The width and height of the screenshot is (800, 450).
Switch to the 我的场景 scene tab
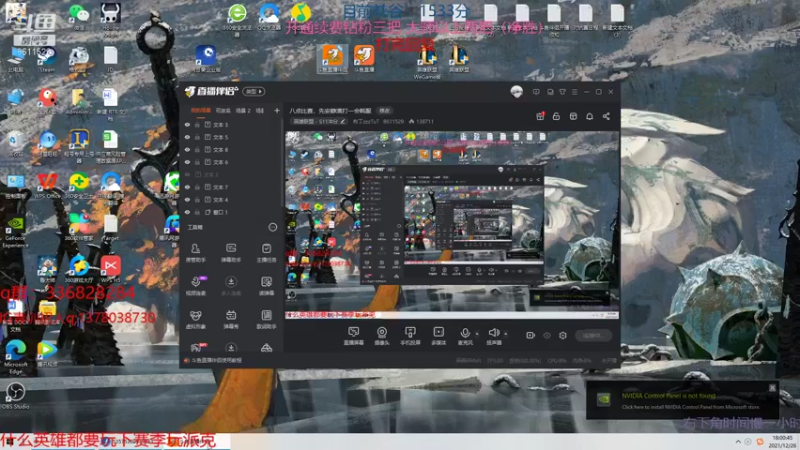201,110
